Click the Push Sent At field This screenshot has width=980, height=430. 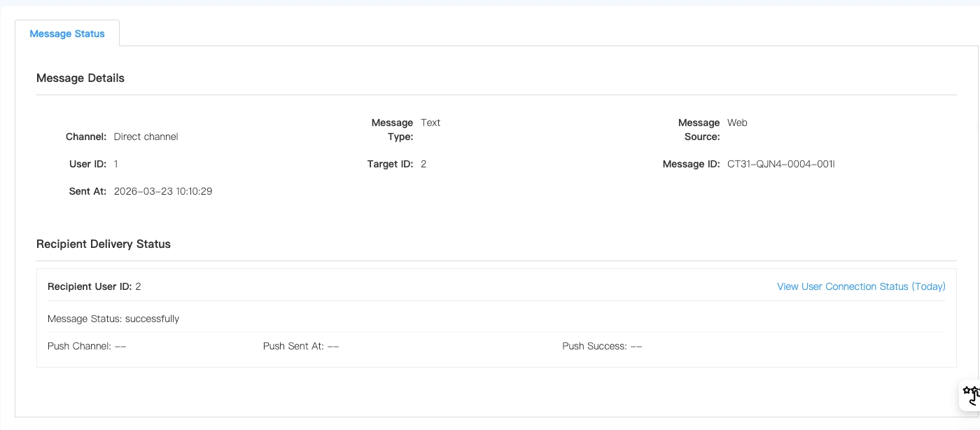point(301,346)
